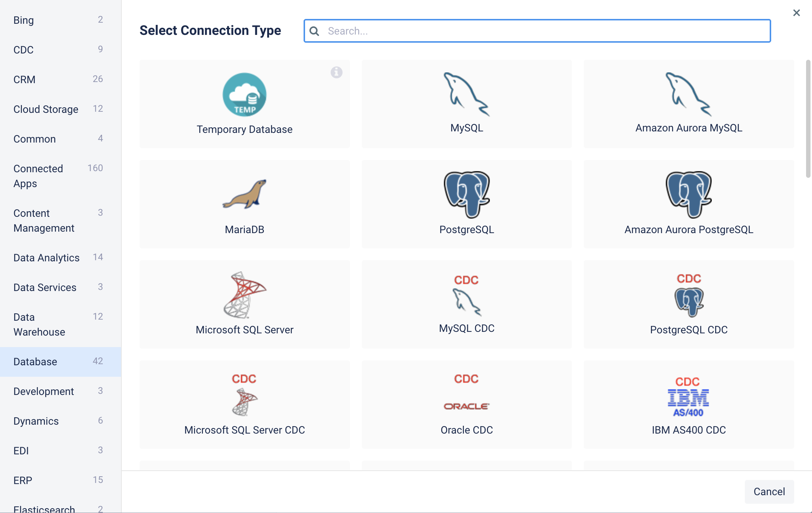Click the Amazon Aurora MySQL label
Image resolution: width=812 pixels, height=513 pixels.
[x=689, y=128]
